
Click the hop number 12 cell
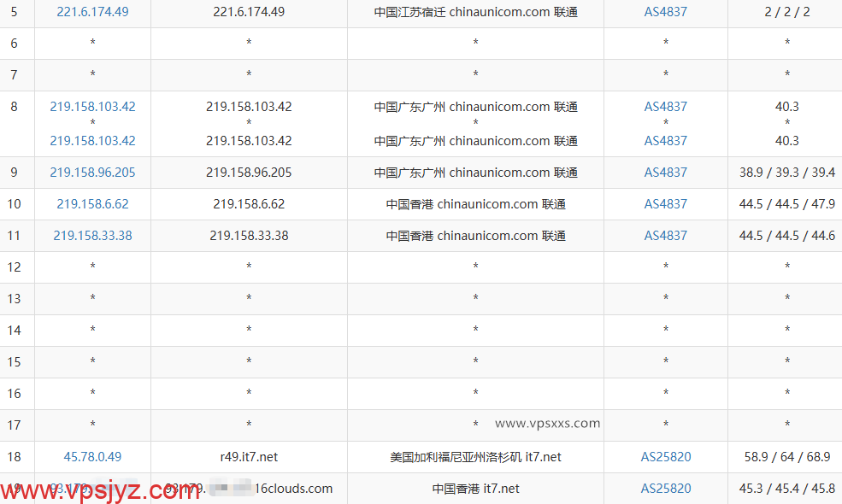14,267
